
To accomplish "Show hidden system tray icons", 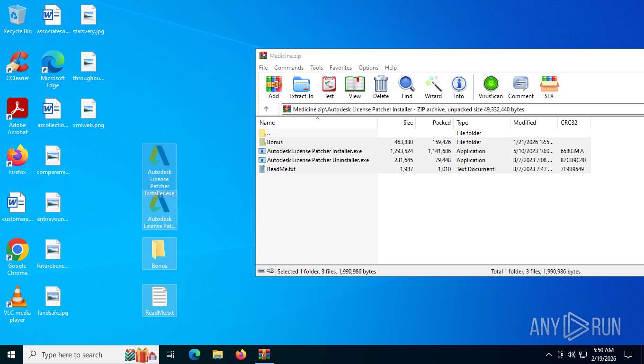I will click(549, 355).
